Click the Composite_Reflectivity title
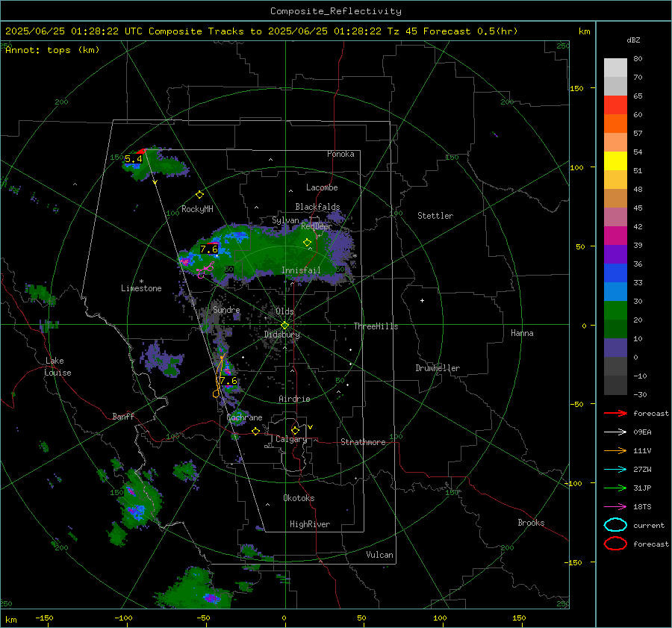The height and width of the screenshot is (628, 672). (336, 11)
